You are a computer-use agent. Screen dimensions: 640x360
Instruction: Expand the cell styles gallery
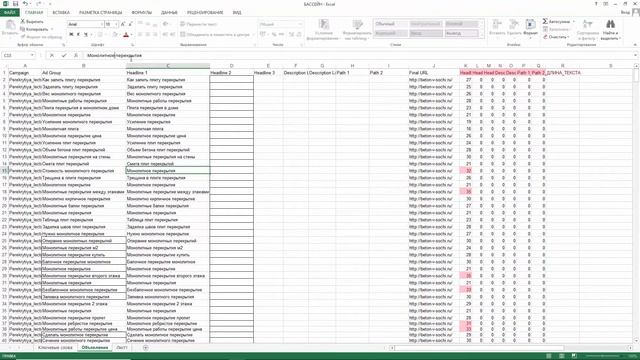pos(482,36)
